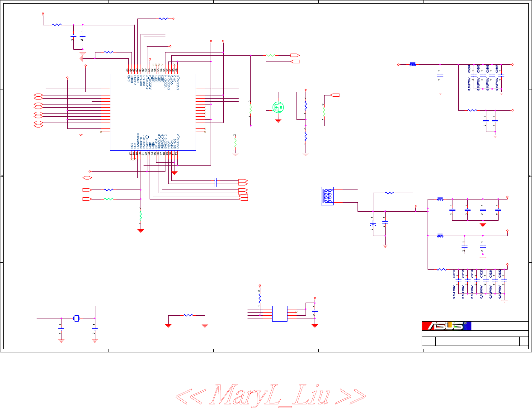
Task: Click the EGND1 pin label
Action: coord(156,144)
